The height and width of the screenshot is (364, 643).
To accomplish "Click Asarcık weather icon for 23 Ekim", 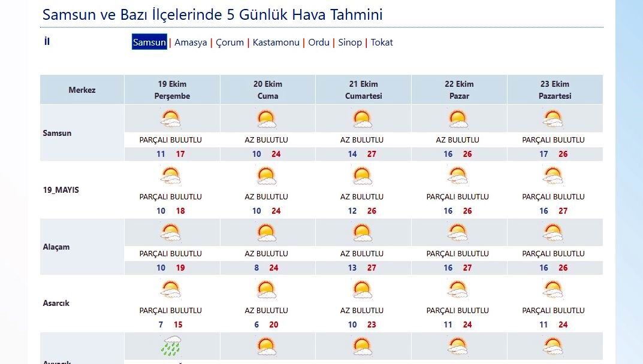I will [x=553, y=289].
